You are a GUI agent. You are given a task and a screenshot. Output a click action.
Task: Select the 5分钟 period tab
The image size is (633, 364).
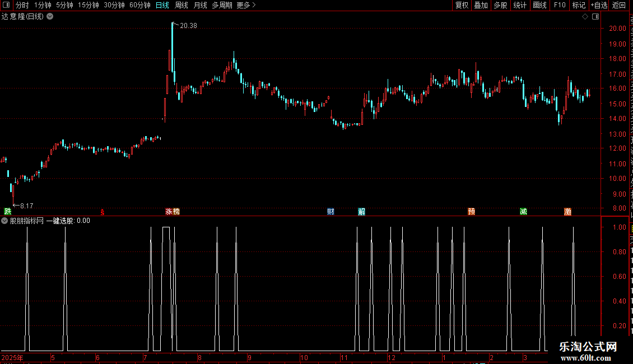[x=64, y=5]
